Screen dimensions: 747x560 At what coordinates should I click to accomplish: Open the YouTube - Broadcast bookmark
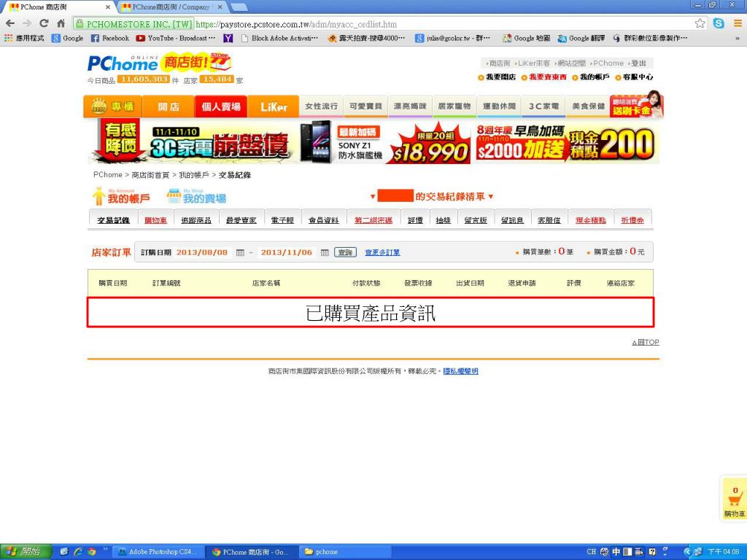[x=175, y=38]
